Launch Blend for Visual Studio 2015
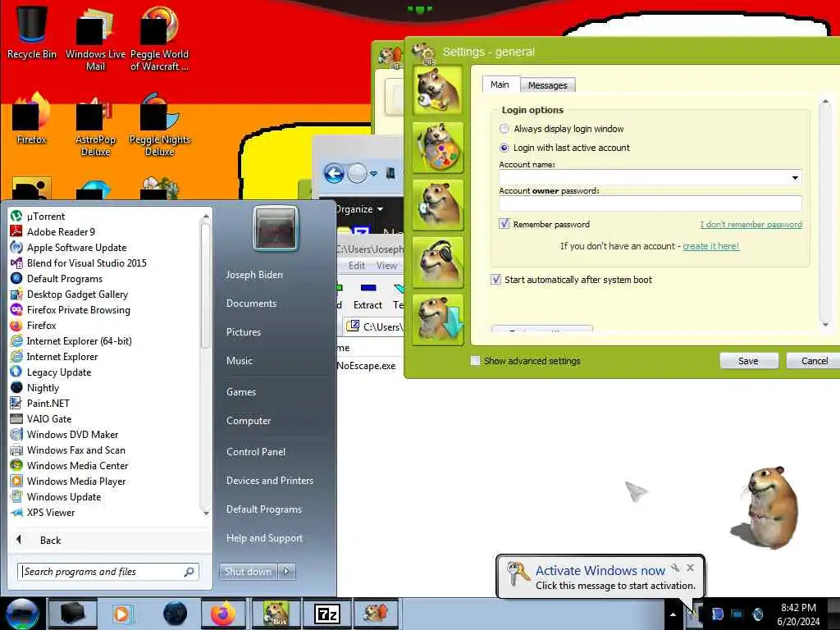Viewport: 840px width, 630px height. (86, 263)
